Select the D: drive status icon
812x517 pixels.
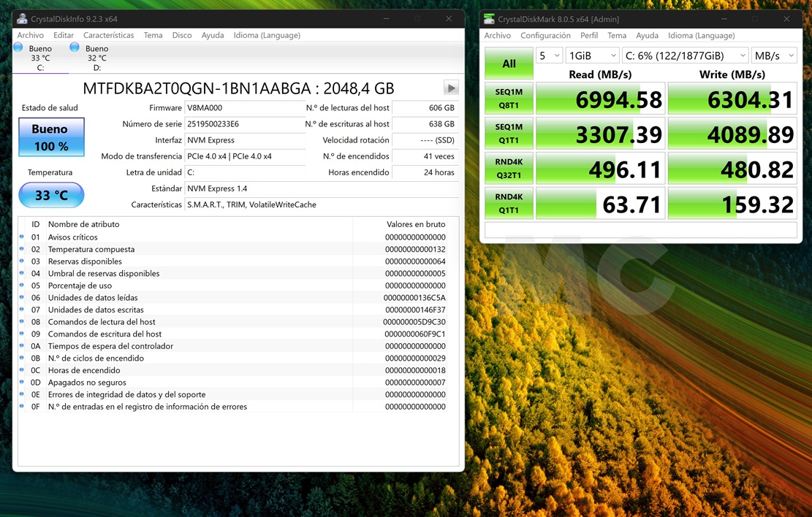75,47
